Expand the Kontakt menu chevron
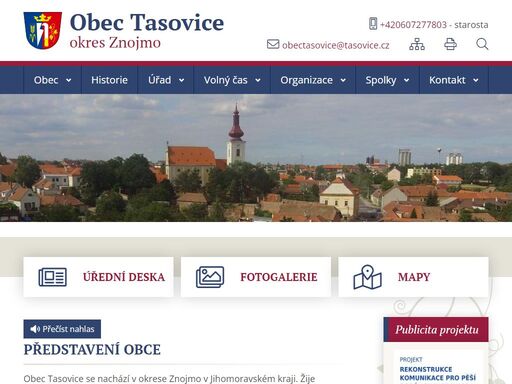Viewport: 512px width, 384px height. [476, 80]
